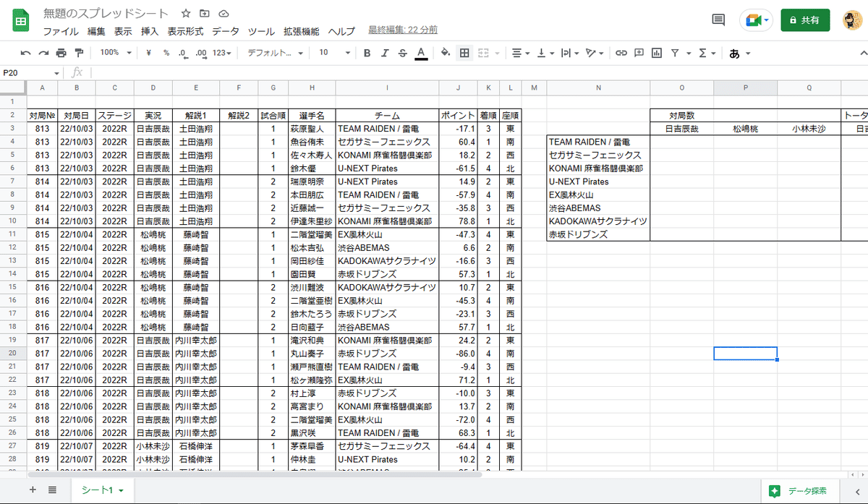Open the 編集 menu
868x504 pixels.
tap(96, 31)
